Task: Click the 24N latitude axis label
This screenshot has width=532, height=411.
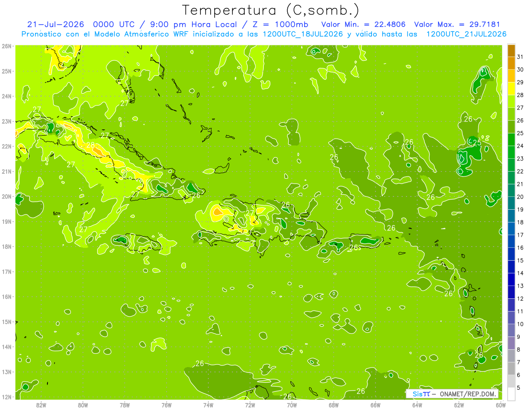Action: [x=6, y=96]
